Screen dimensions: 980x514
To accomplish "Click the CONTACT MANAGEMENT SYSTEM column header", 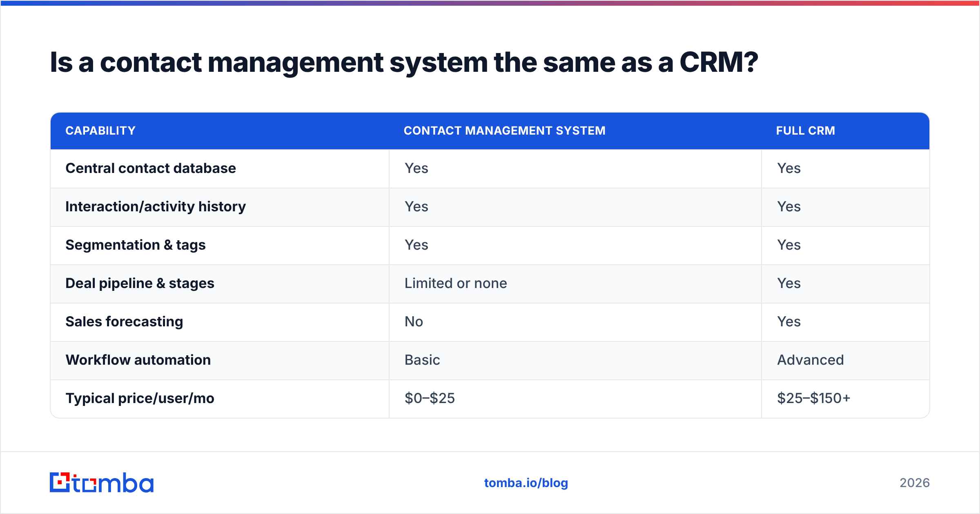I will coord(505,131).
